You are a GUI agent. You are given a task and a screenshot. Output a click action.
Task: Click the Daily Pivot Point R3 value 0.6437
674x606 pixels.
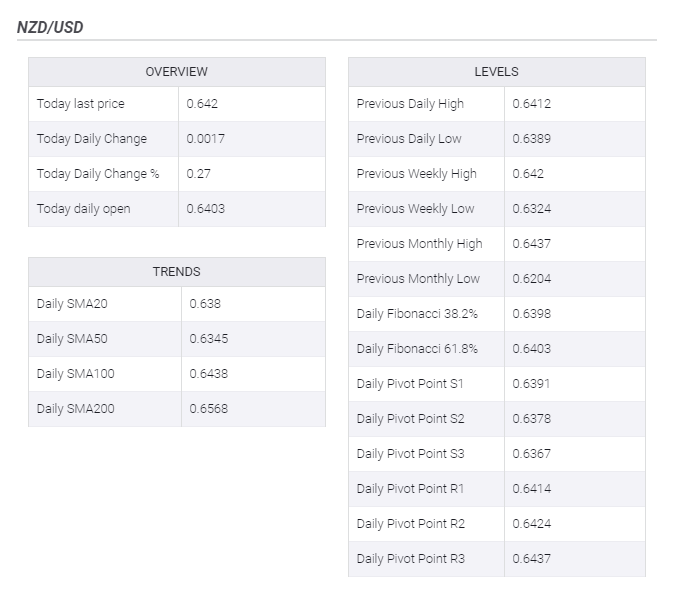(531, 559)
